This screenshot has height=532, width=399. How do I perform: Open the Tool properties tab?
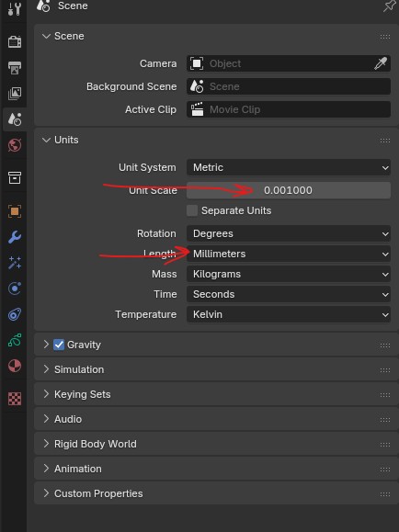point(15,9)
